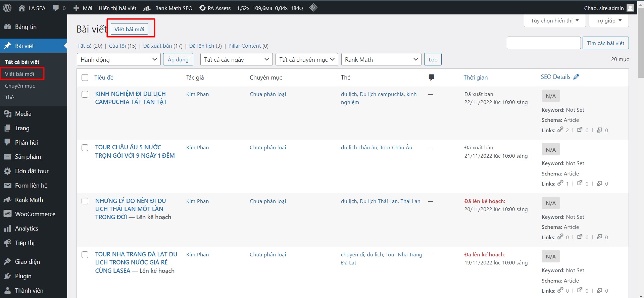The image size is (644, 298).
Task: Toggle the select-all posts checkbox
Action: click(85, 78)
